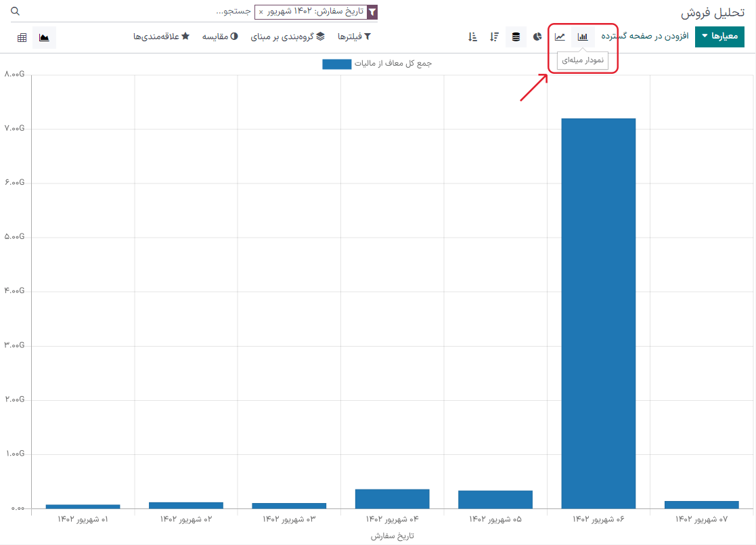Click the blue legend color swatch
The height and width of the screenshot is (545, 756).
coord(336,64)
